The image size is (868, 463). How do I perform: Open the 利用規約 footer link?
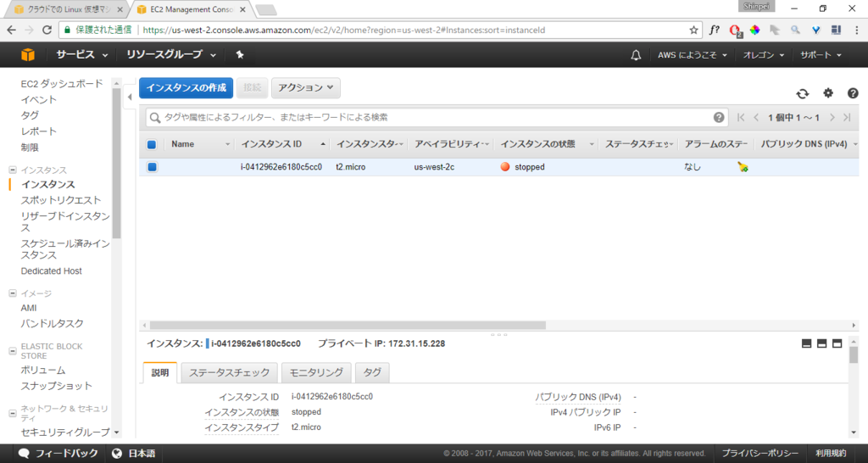pos(831,453)
